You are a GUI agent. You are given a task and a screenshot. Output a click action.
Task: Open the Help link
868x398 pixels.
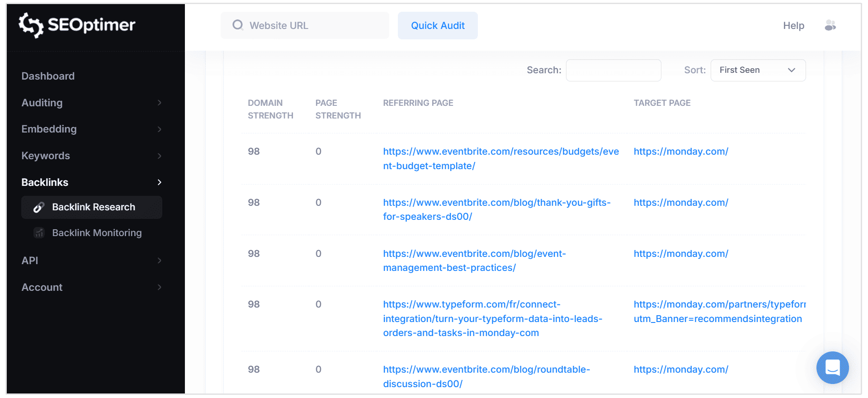pyautogui.click(x=793, y=25)
